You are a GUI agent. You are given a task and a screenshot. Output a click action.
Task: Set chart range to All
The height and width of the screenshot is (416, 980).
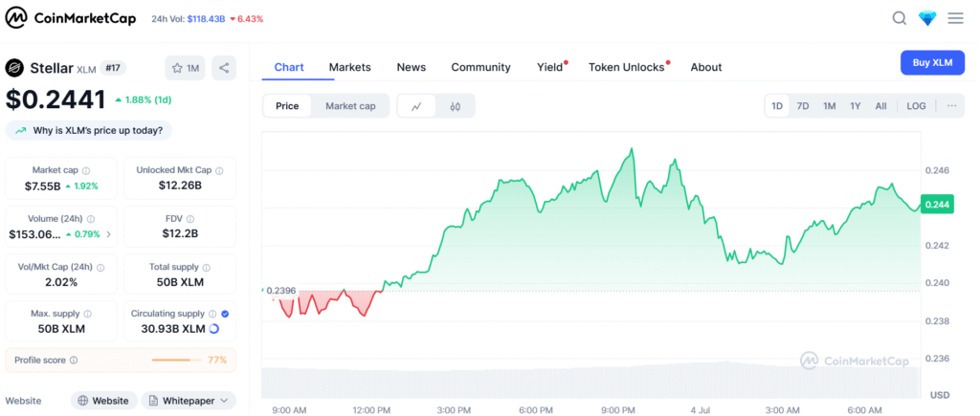(x=880, y=106)
